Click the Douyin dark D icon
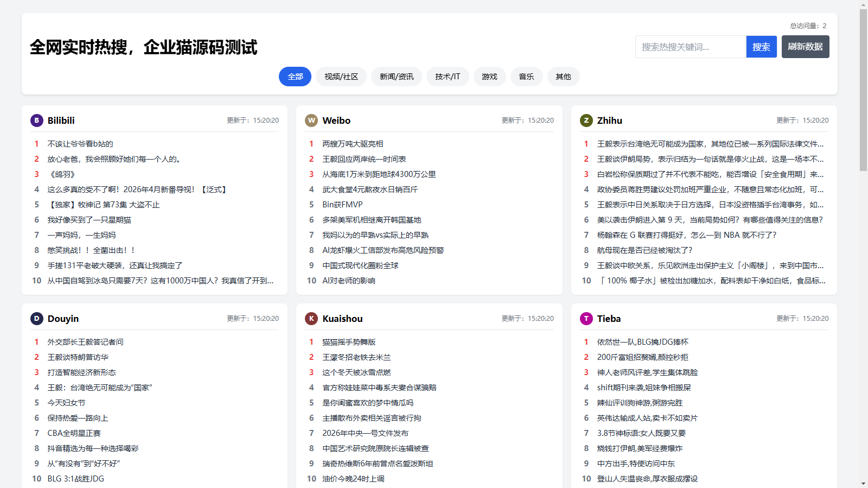Screen dimensions: 868x488 [x=36, y=319]
